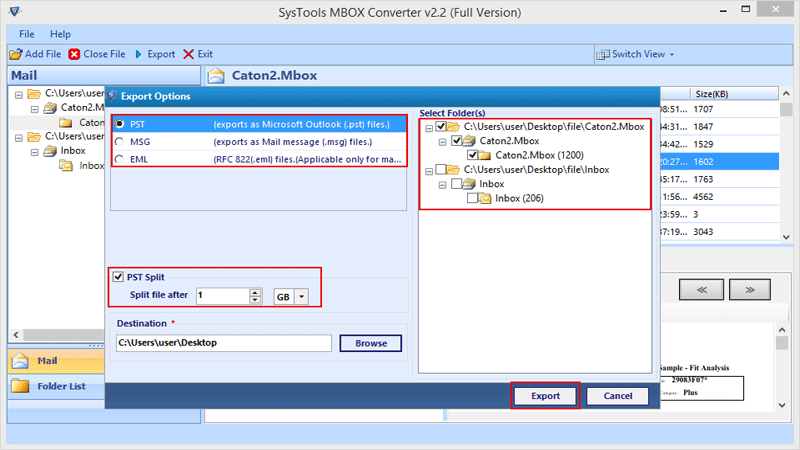Uncheck the Caton2.Mbox (1200) checkbox
The width and height of the screenshot is (800, 450).
472,155
